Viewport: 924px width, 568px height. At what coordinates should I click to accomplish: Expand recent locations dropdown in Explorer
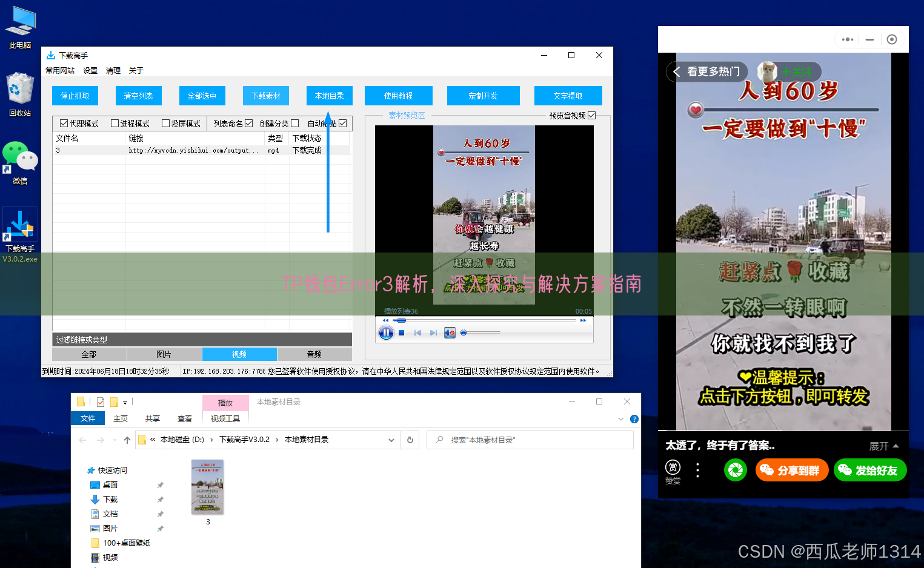click(115, 440)
